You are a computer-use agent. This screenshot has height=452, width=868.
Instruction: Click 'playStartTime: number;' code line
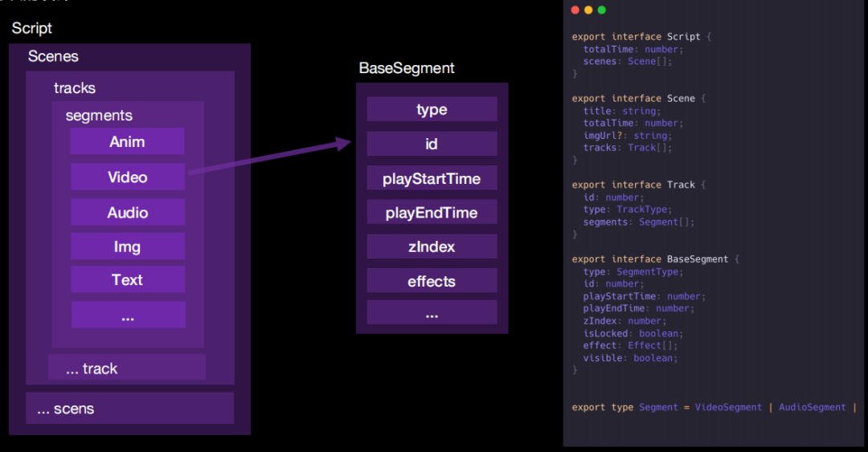tap(645, 296)
